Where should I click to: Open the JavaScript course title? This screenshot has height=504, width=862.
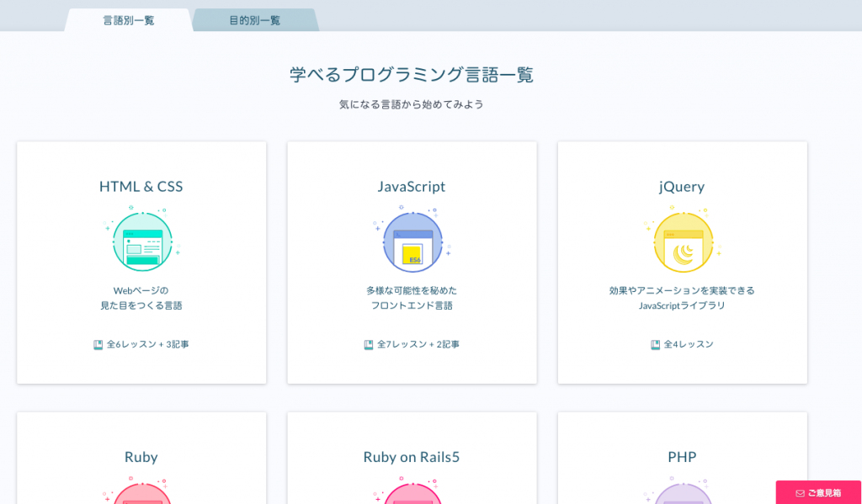point(412,186)
